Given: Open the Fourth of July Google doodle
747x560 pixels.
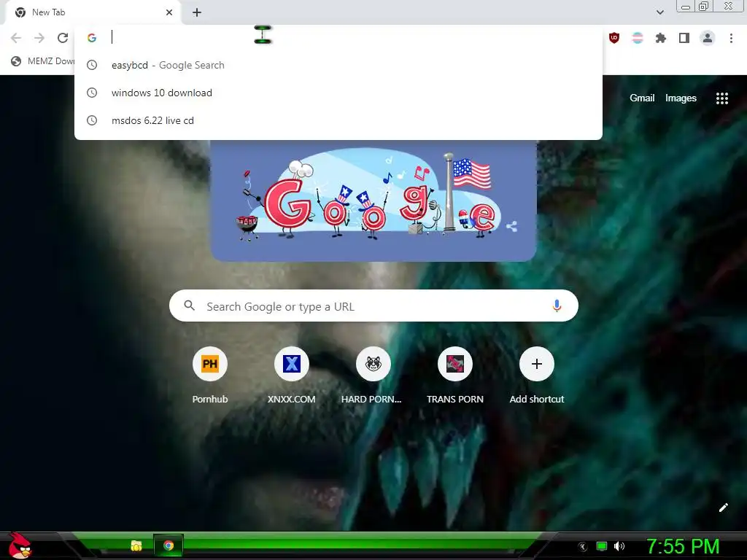Looking at the screenshot, I should 373,200.
